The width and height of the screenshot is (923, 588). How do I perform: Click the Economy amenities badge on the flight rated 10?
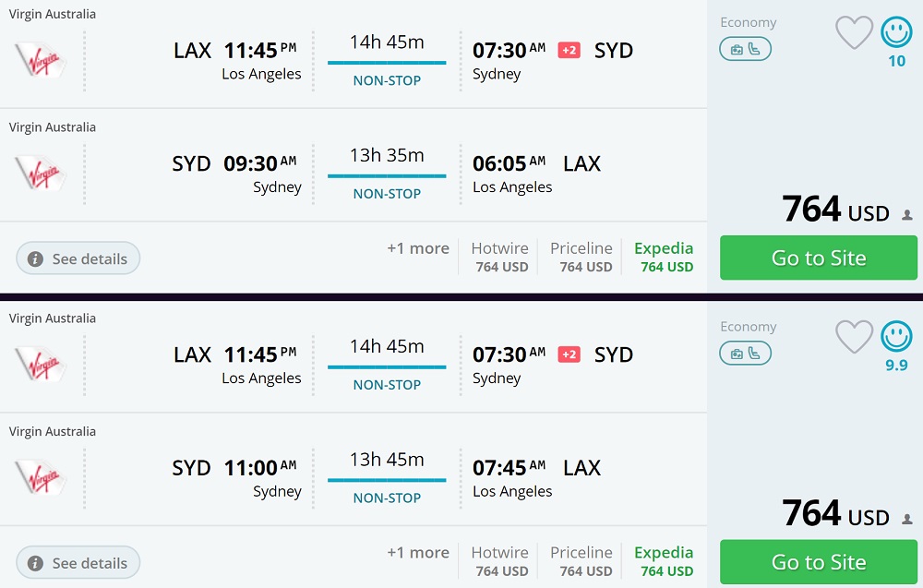tap(745, 50)
